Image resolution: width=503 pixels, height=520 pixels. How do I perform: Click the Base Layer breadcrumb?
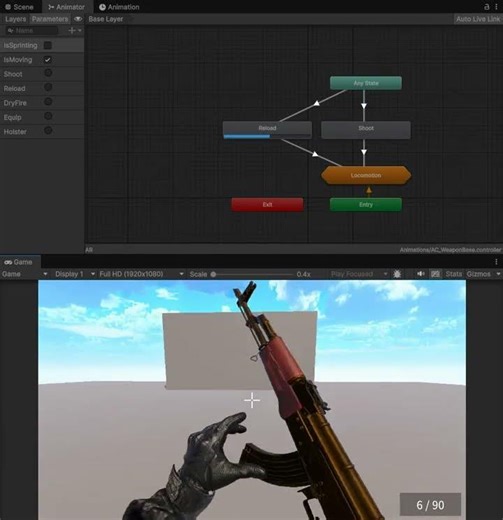[x=106, y=19]
